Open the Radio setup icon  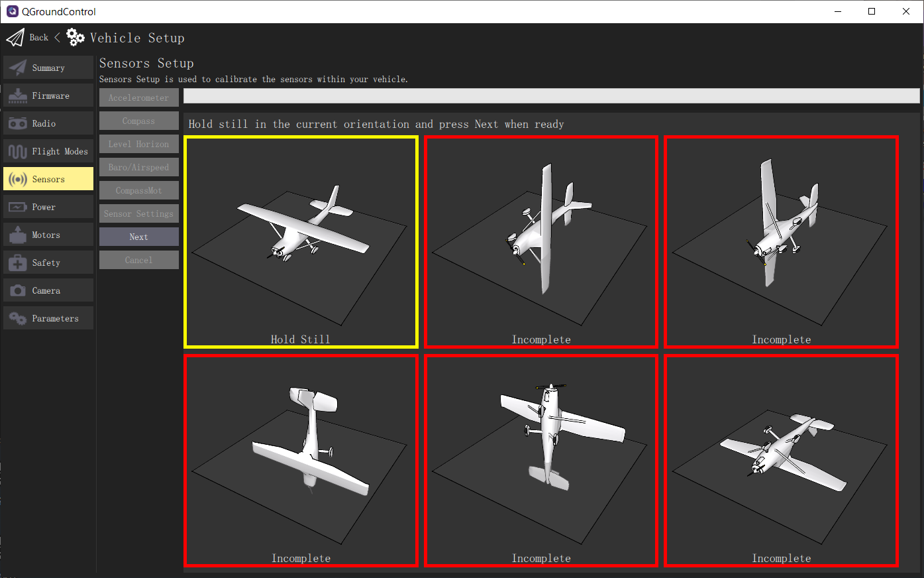17,123
